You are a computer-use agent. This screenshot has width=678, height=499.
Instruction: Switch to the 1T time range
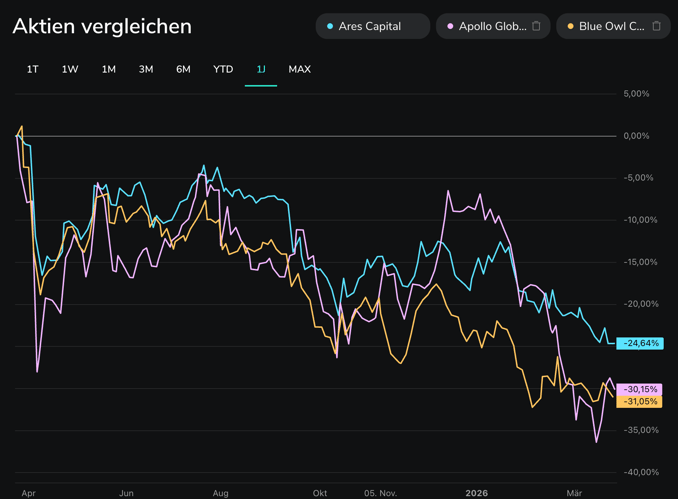click(x=33, y=69)
